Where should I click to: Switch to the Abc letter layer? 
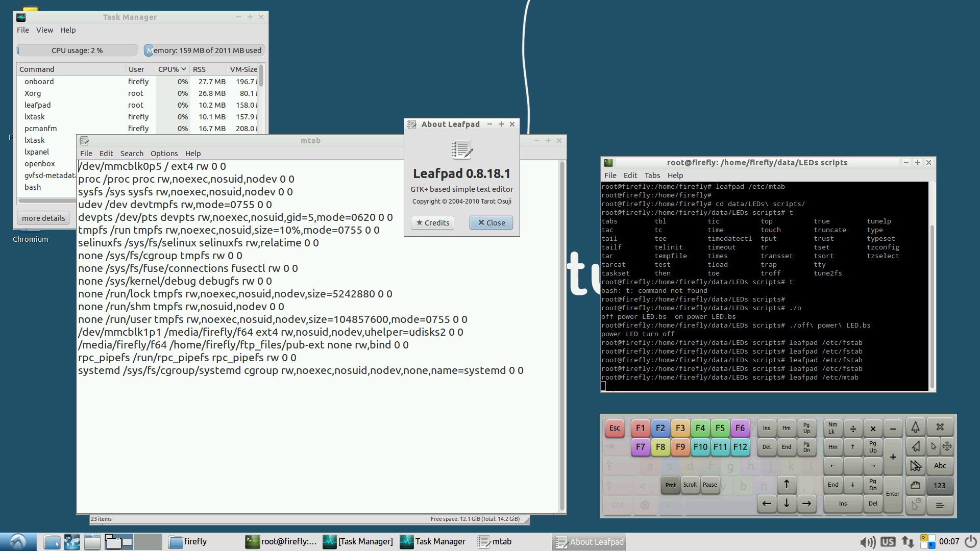pos(940,465)
